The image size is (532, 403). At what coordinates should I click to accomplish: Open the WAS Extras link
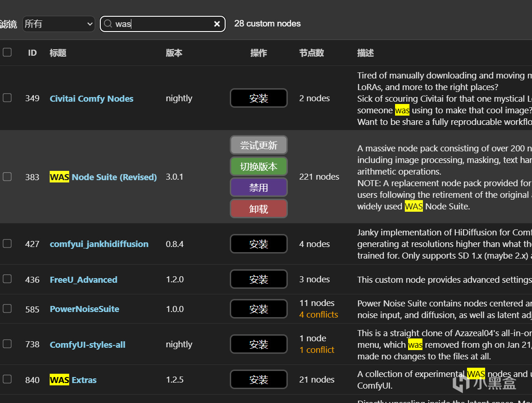click(x=73, y=380)
